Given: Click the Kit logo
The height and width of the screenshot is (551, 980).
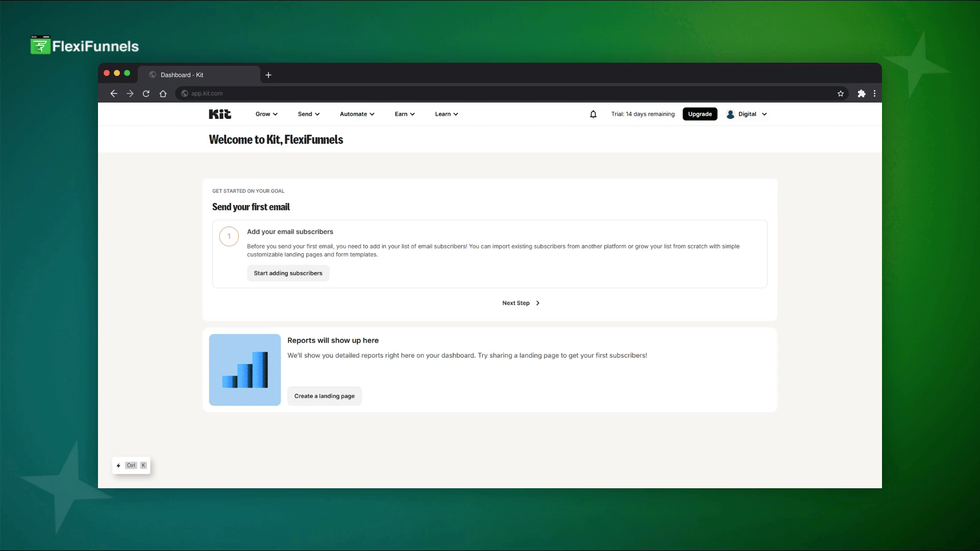Looking at the screenshot, I should click(220, 114).
